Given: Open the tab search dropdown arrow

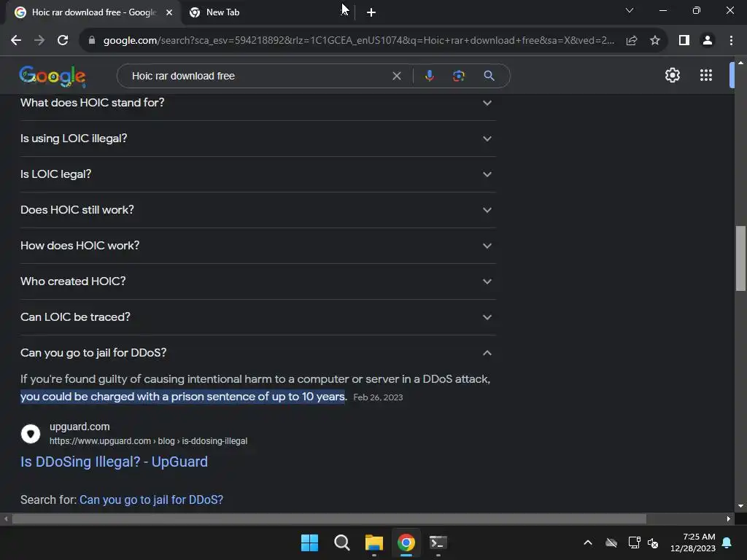Looking at the screenshot, I should point(630,10).
